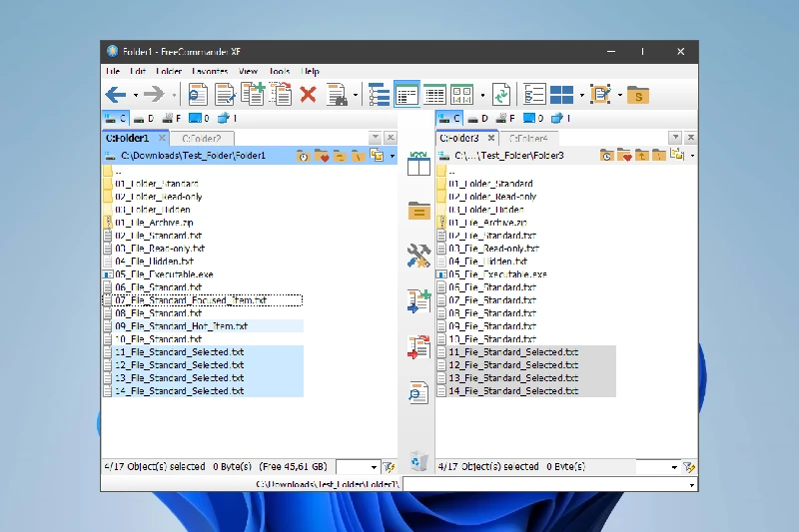Open command line dropdown at bottom
Viewport: 799px width, 532px height.
tap(691, 485)
